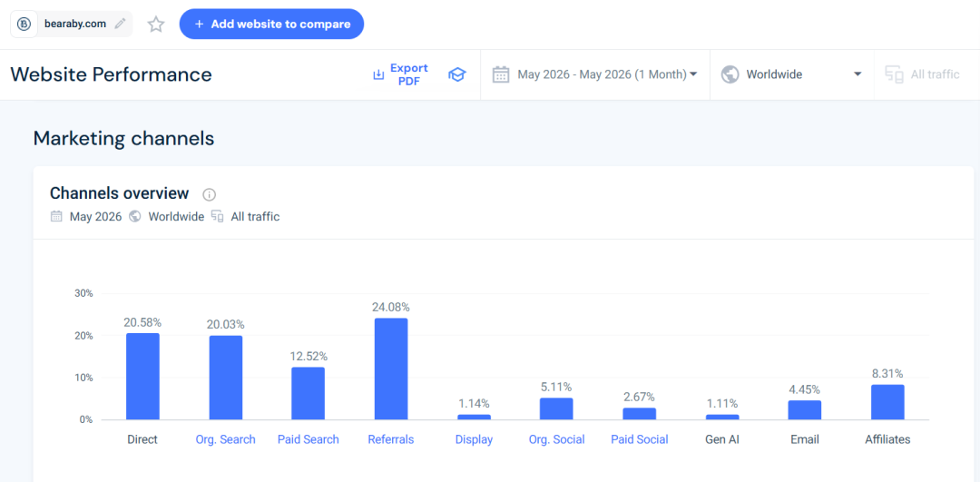Image resolution: width=980 pixels, height=482 pixels.
Task: Click the Org. Search channel link
Action: (x=226, y=439)
